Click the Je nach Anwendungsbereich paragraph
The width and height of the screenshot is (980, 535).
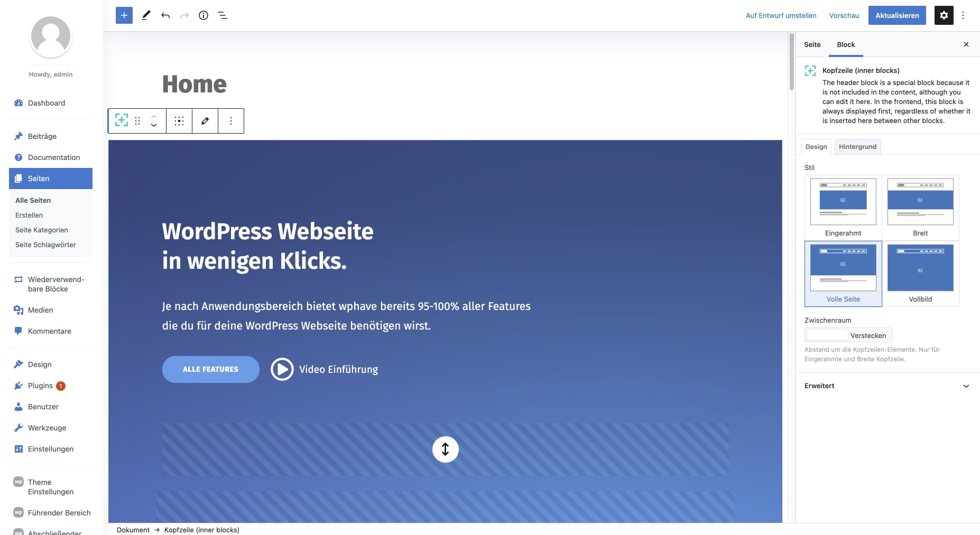point(346,316)
